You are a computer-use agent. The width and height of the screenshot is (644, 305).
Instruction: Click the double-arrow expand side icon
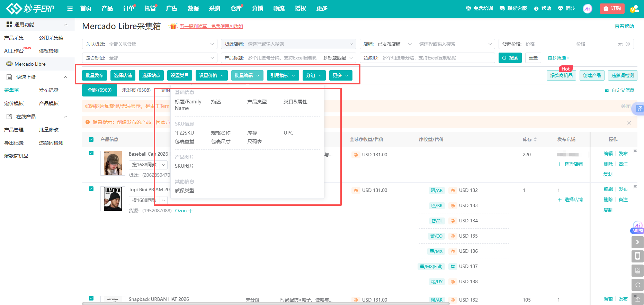[x=637, y=242]
